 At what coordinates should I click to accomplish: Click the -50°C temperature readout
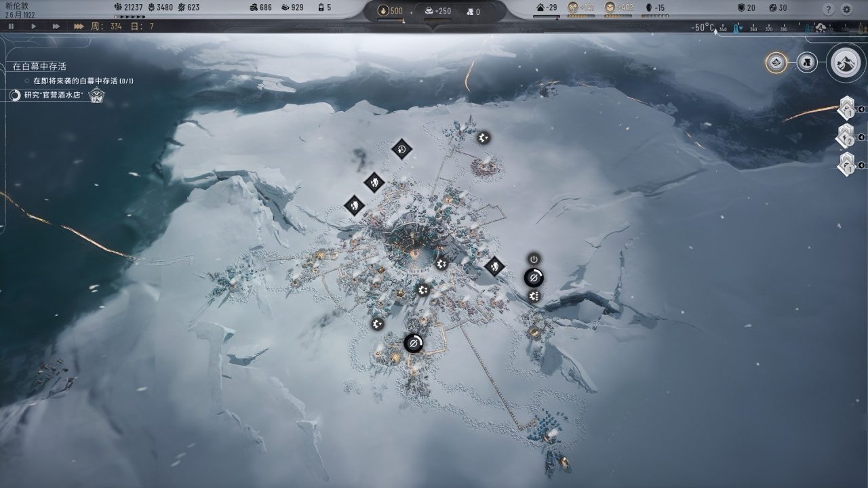(x=703, y=28)
